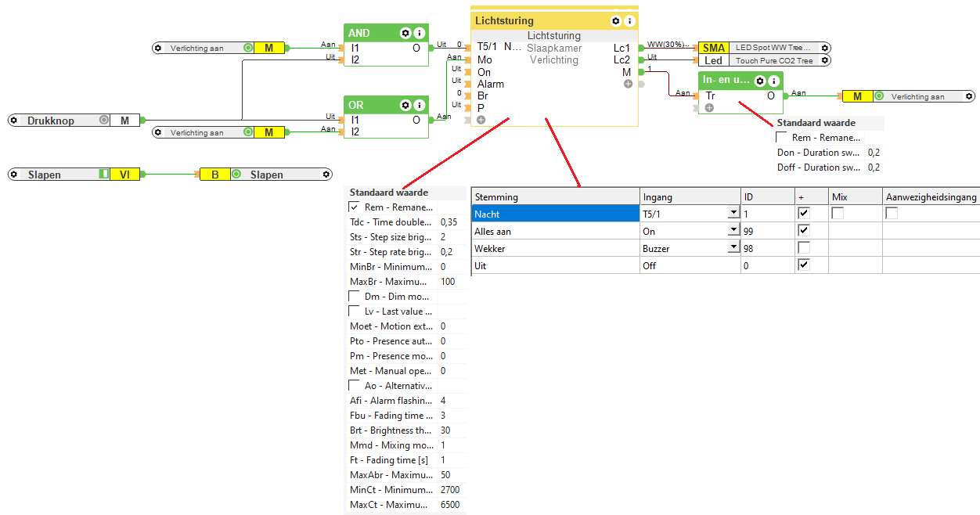Select the Uit mood cell
The width and height of the screenshot is (980, 515).
point(555,265)
